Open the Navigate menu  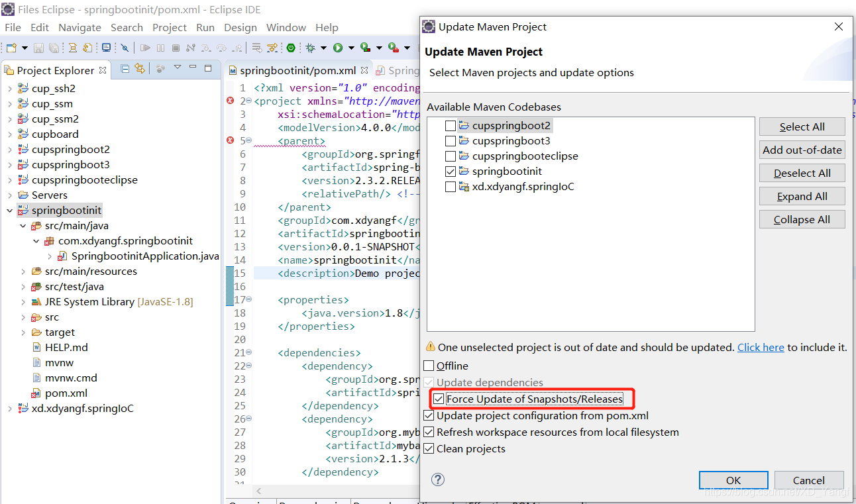point(80,27)
